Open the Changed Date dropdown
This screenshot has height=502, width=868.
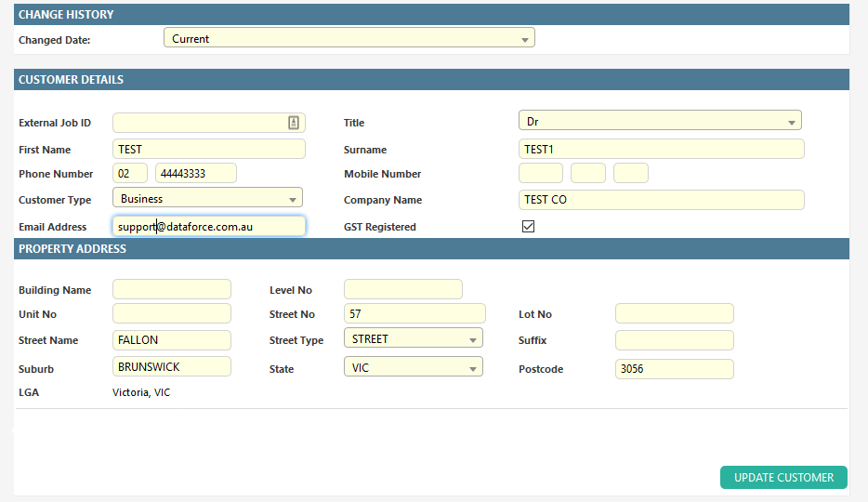[349, 39]
